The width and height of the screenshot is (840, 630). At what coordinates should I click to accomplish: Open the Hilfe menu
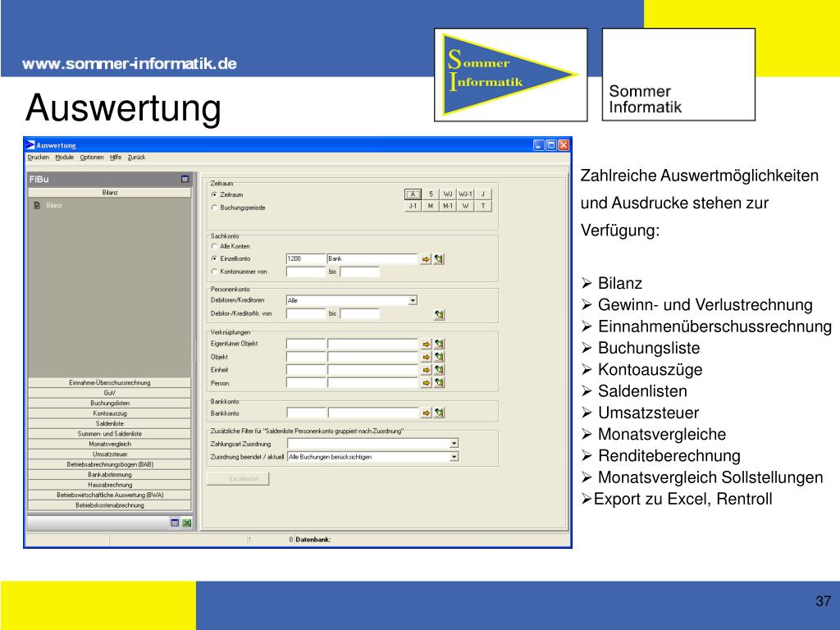tap(116, 157)
